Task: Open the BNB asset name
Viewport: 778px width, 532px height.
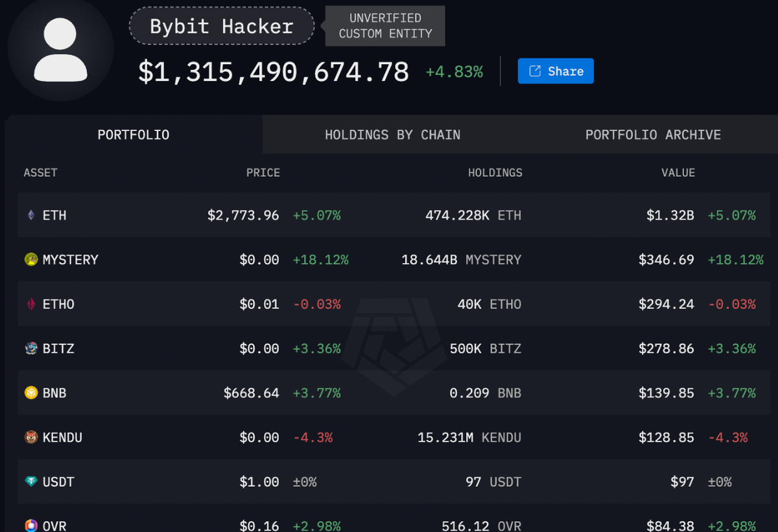Action: pyautogui.click(x=54, y=393)
